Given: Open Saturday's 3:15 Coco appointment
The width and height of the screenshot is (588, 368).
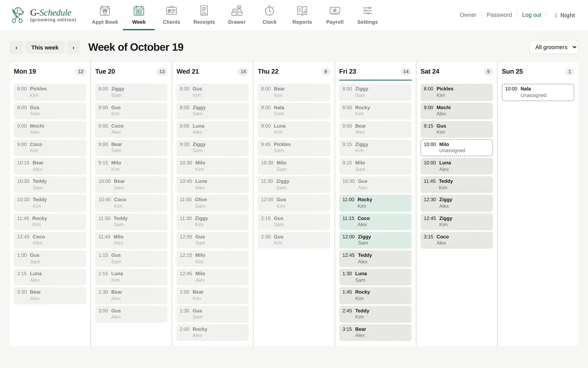Looking at the screenshot, I should (x=457, y=240).
